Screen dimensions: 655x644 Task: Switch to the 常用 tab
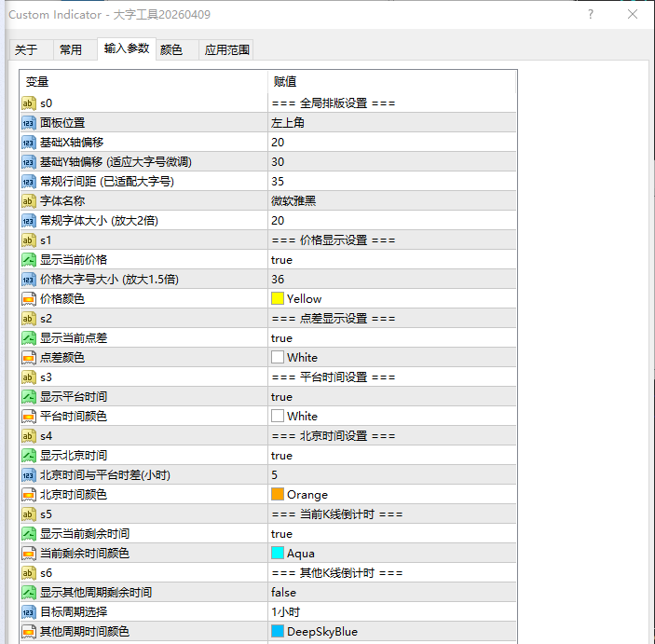tap(75, 49)
